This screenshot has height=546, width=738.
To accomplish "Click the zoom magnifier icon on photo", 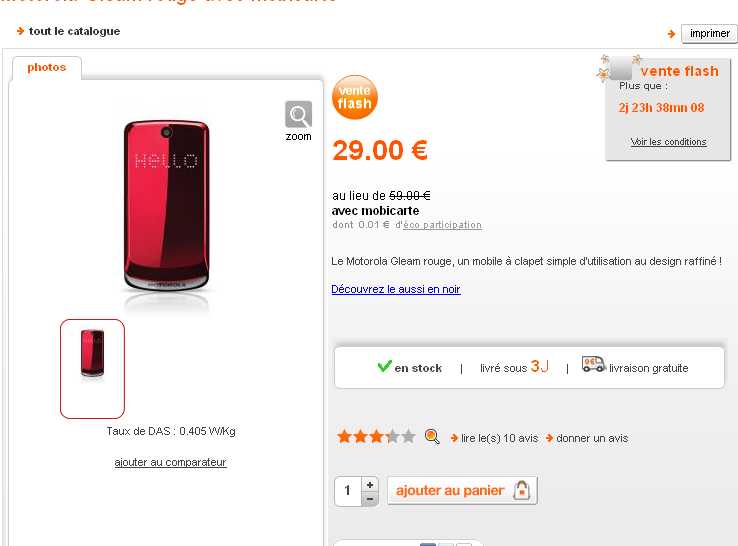I will coord(298,115).
